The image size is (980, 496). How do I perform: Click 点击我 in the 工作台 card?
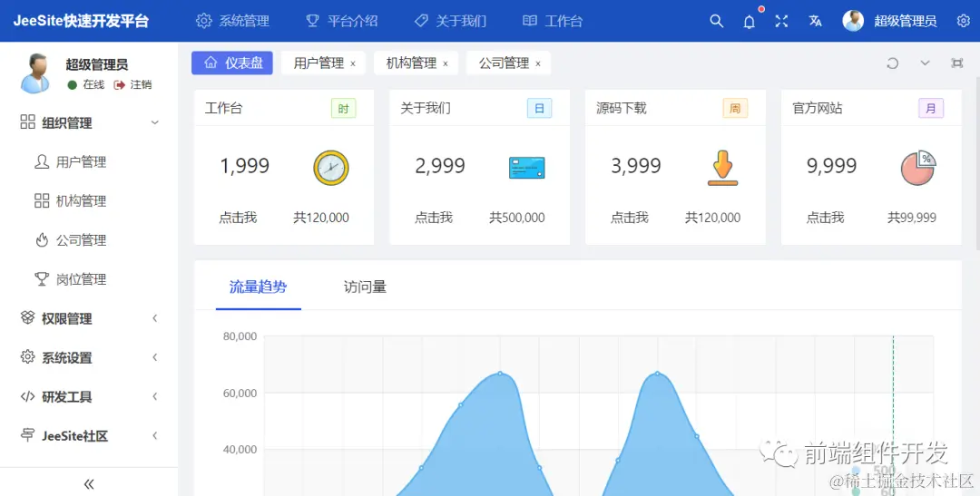tap(238, 218)
